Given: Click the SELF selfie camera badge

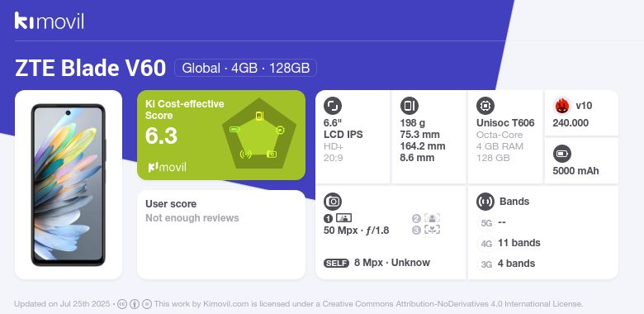Looking at the screenshot, I should pos(336,263).
